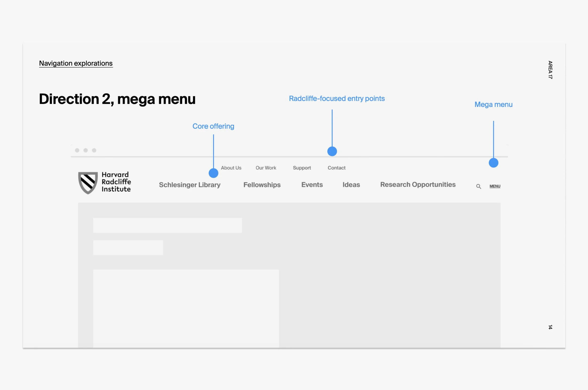Click the Harvard Radcliffe shield logo
This screenshot has height=390, width=588.
coord(88,183)
